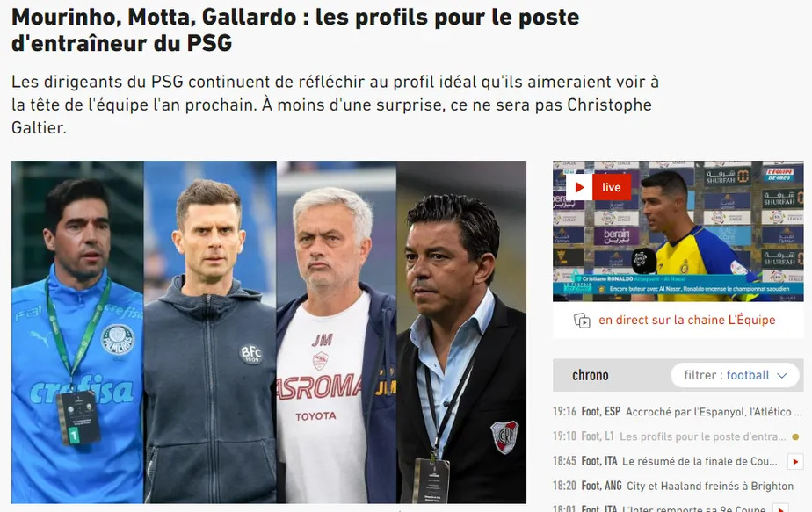This screenshot has width=812, height=512.
Task: Click the four coaches article image
Action: pyautogui.click(x=269, y=332)
